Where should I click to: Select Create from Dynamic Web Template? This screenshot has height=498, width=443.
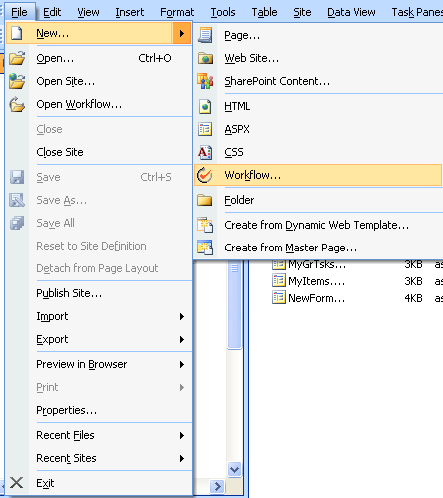pyautogui.click(x=318, y=225)
